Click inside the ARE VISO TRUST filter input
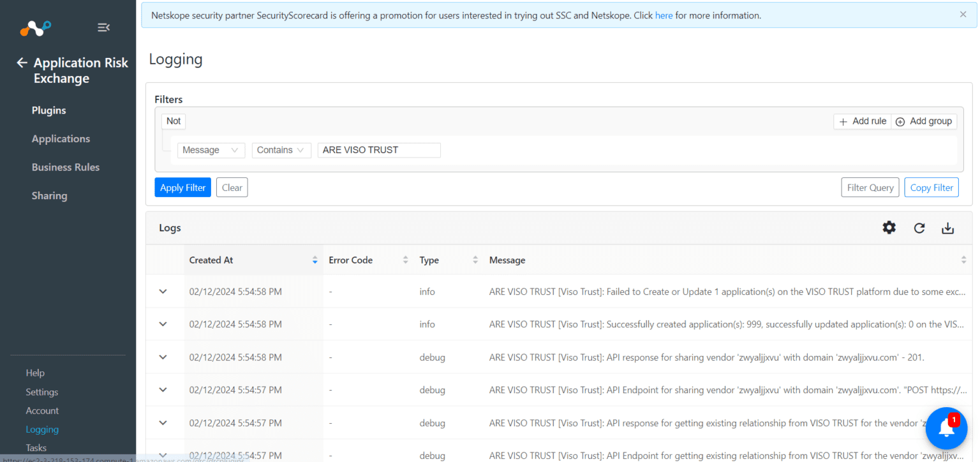 (x=379, y=150)
